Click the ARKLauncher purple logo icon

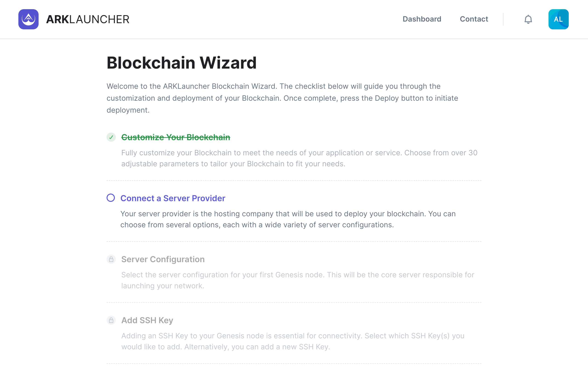pos(28,19)
